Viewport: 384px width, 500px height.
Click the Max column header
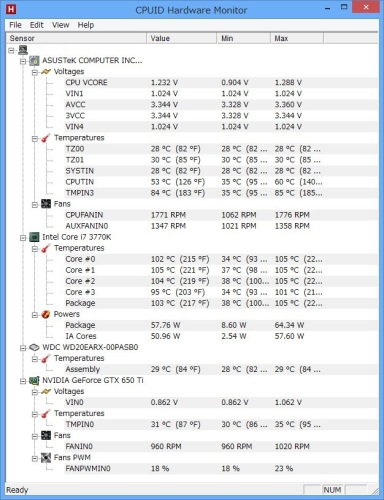point(297,38)
